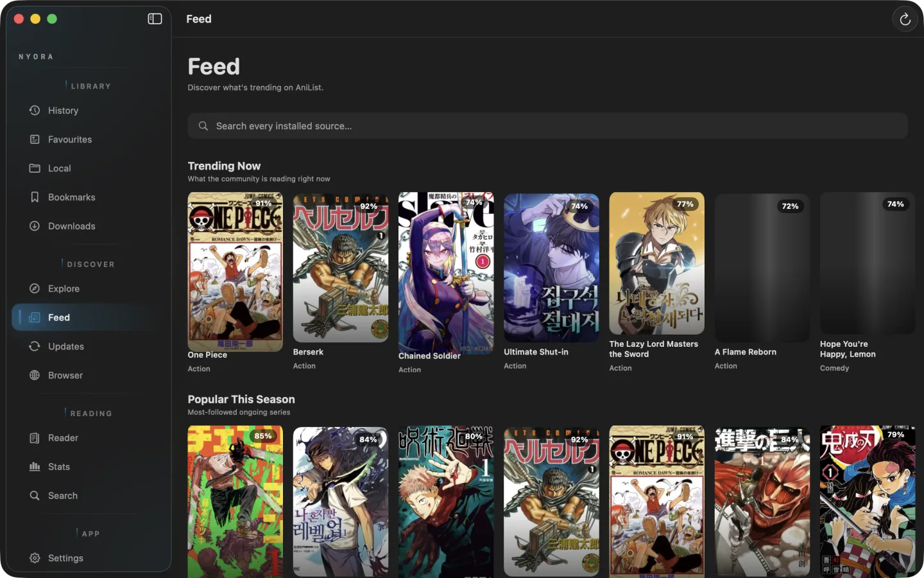Image resolution: width=924 pixels, height=578 pixels.
Task: Open the Stats page label
Action: pyautogui.click(x=59, y=467)
